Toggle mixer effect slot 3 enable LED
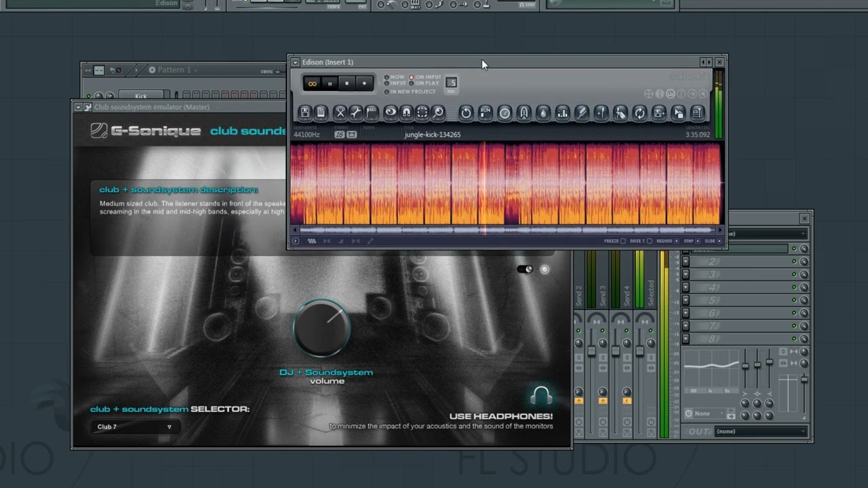The height and width of the screenshot is (488, 868). 794,274
